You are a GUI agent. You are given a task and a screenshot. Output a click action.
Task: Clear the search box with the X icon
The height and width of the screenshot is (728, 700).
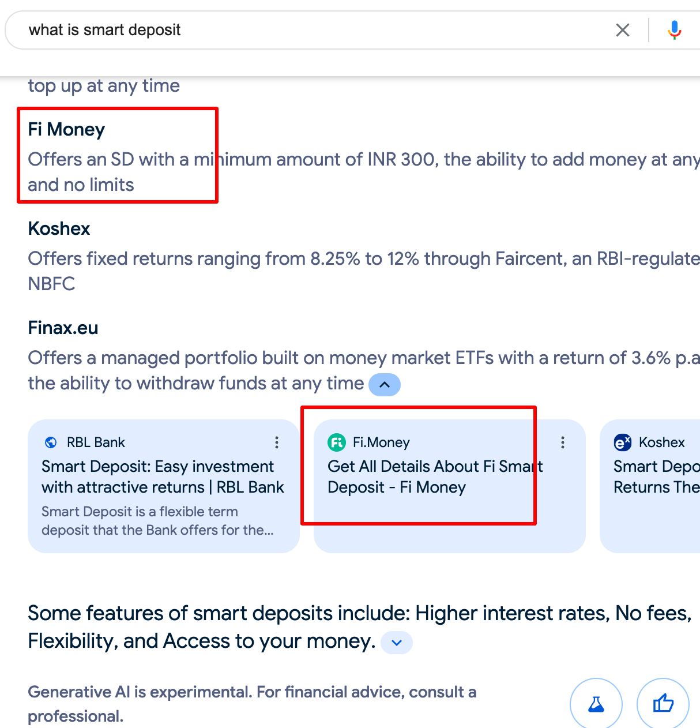pyautogui.click(x=623, y=30)
